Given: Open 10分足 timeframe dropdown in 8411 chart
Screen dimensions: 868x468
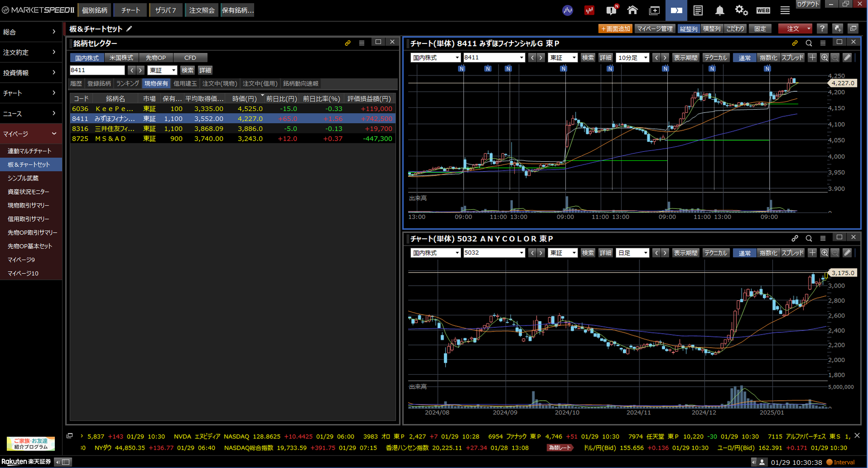Looking at the screenshot, I should click(x=632, y=58).
